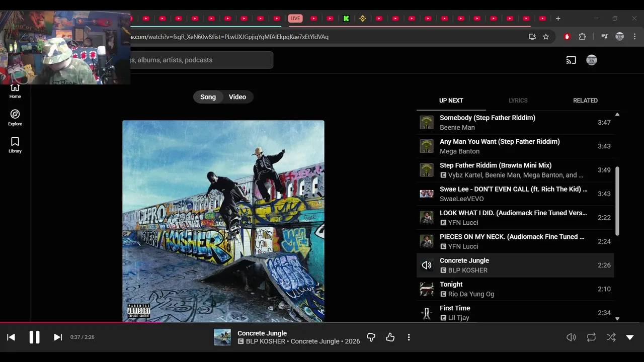Click the install app icon in address bar
The height and width of the screenshot is (362, 644).
(x=532, y=37)
